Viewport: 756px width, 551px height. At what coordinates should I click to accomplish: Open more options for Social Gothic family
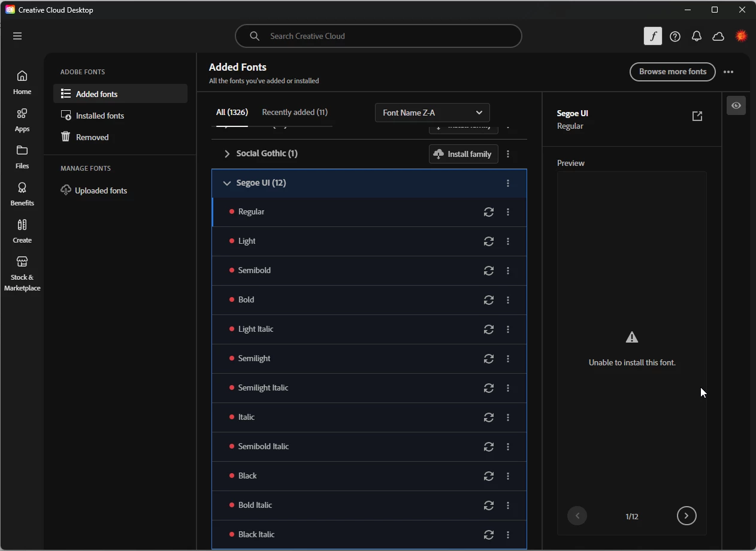[508, 154]
